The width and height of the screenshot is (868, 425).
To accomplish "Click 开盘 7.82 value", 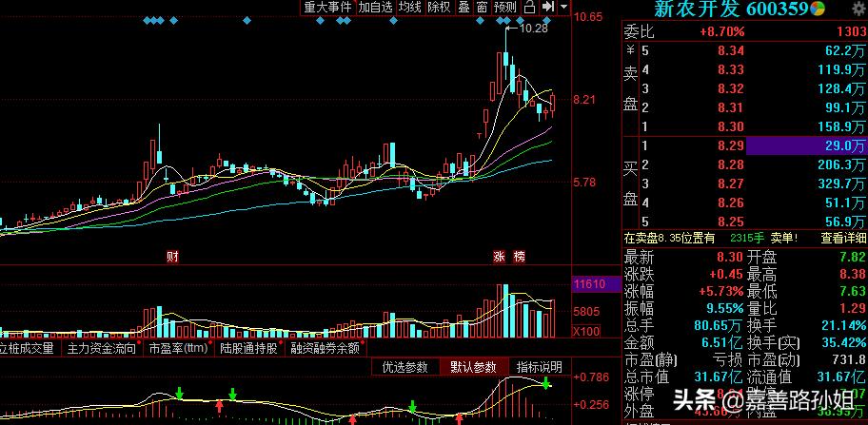I will tap(853, 257).
